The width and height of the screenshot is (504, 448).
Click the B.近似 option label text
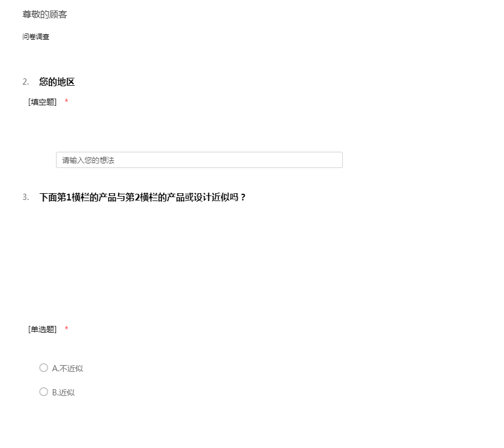pos(63,393)
